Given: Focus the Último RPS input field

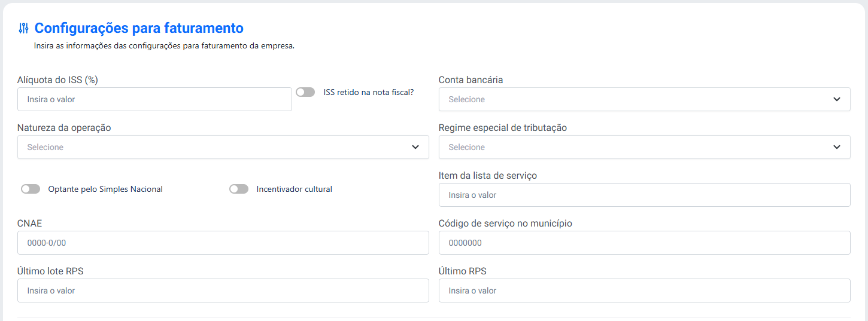Looking at the screenshot, I should pos(644,291).
